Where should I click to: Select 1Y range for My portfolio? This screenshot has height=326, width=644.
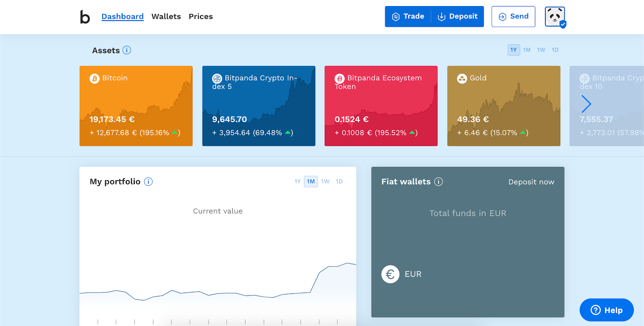pos(297,181)
